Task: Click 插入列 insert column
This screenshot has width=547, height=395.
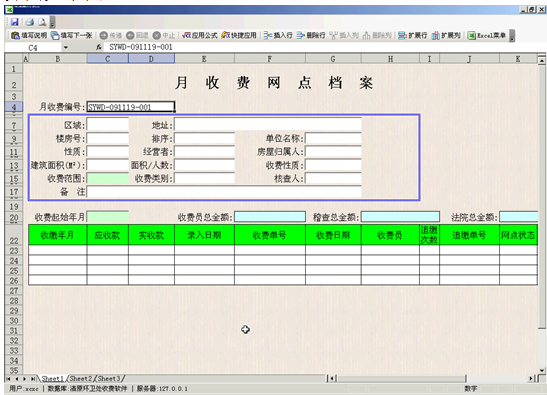Action: click(x=344, y=35)
